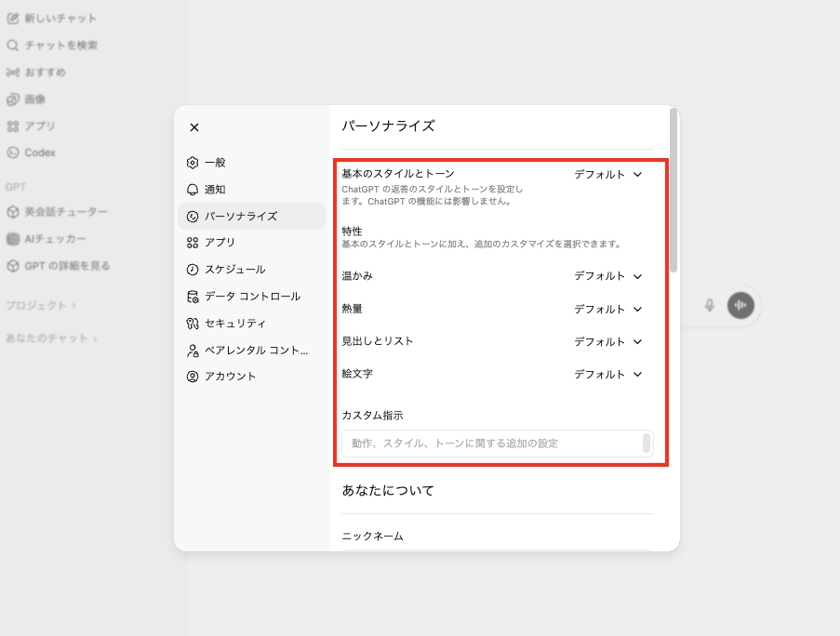Click the カスタム指示 text field

click(x=493, y=444)
